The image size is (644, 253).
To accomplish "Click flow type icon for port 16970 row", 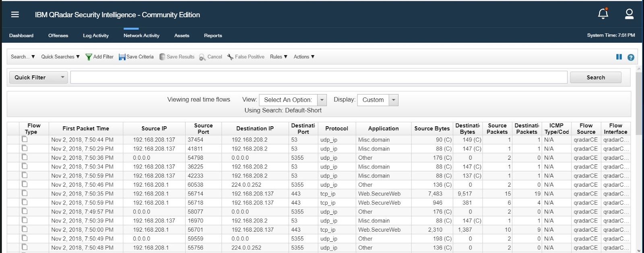I will (x=25, y=220).
